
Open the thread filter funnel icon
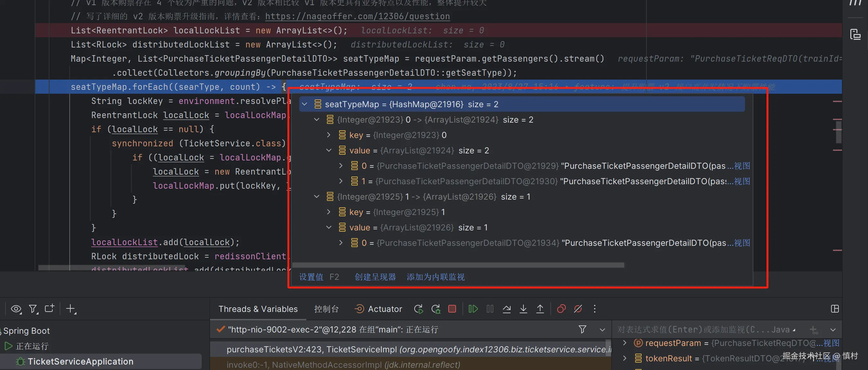(x=582, y=329)
